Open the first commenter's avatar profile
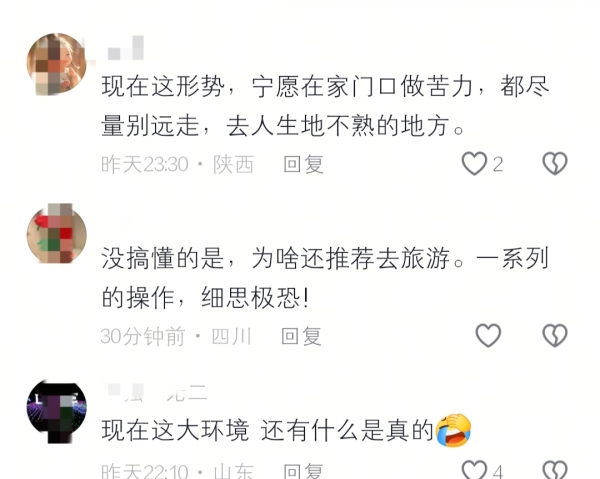This screenshot has width=600, height=479. (x=57, y=64)
